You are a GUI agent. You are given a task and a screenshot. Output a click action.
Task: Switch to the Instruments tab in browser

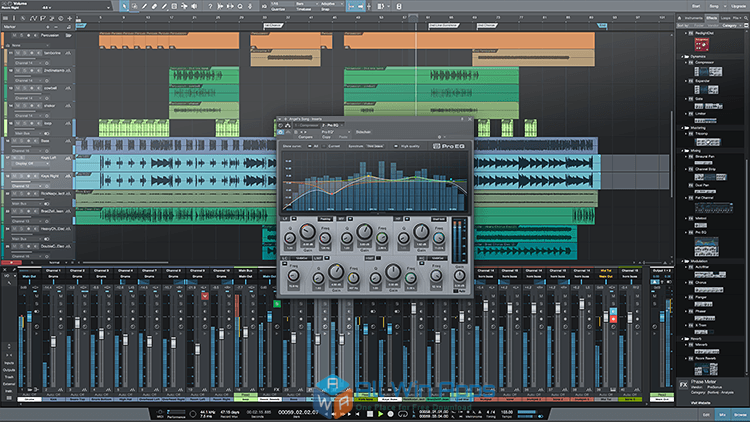692,19
